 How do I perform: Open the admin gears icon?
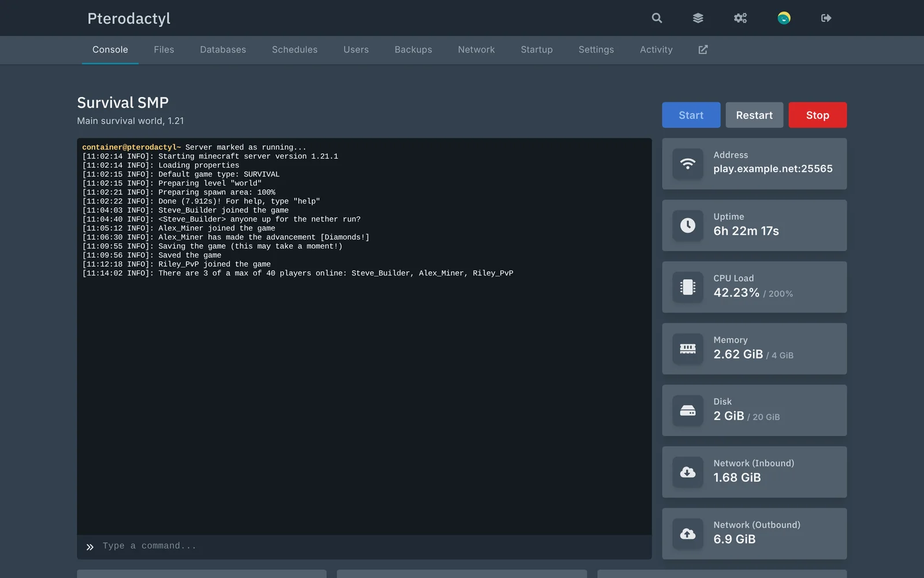740,18
